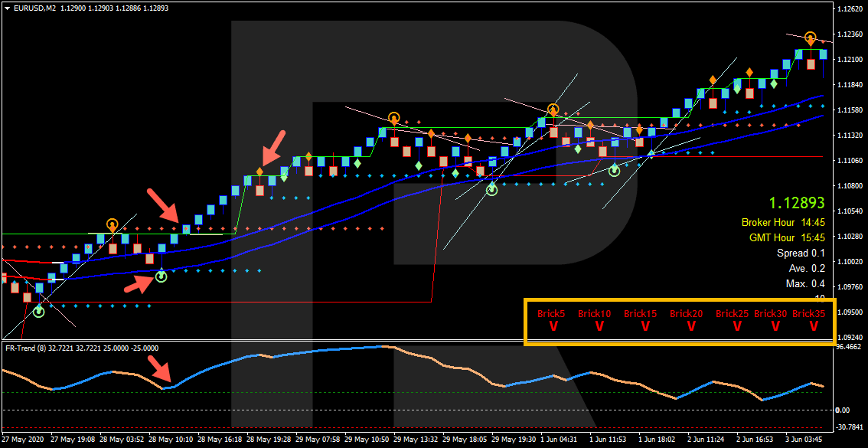Toggle the V mark under Brick10

(599, 327)
